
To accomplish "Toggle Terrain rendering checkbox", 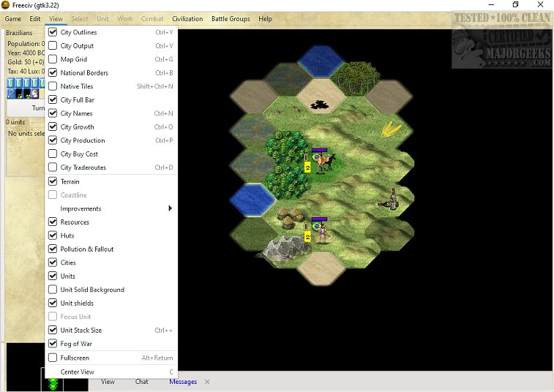I will click(53, 181).
